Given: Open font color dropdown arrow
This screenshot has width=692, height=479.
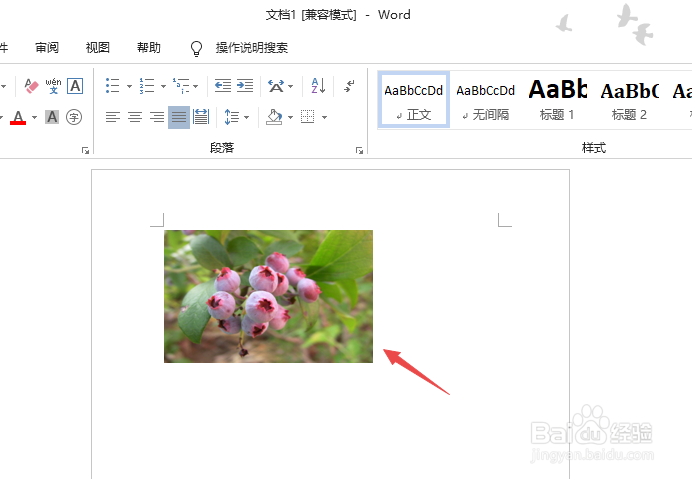Looking at the screenshot, I should point(34,117).
